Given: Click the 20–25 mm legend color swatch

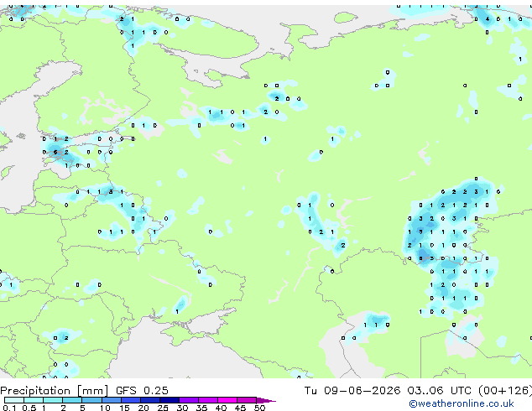Looking at the screenshot, I should click(149, 400).
